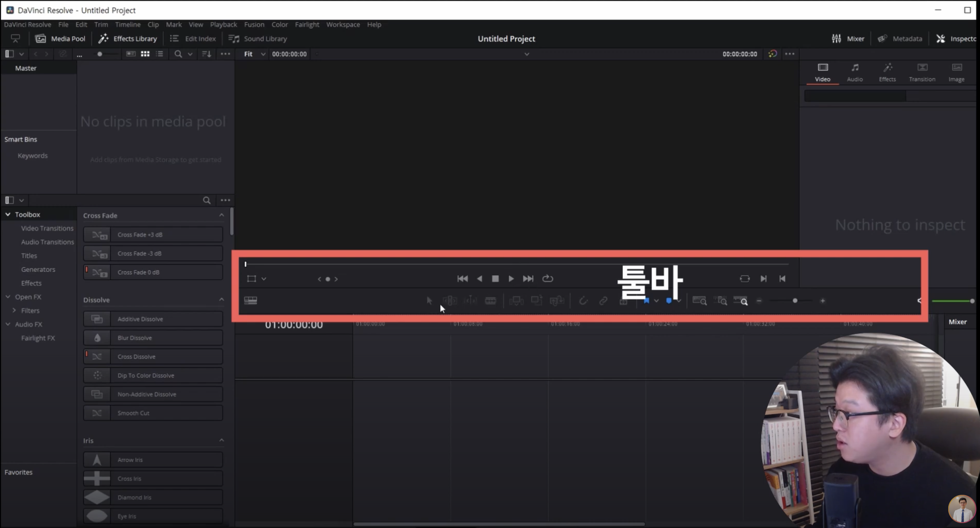Select the Blade Edit Mode tool
The image size is (980, 528).
click(490, 301)
